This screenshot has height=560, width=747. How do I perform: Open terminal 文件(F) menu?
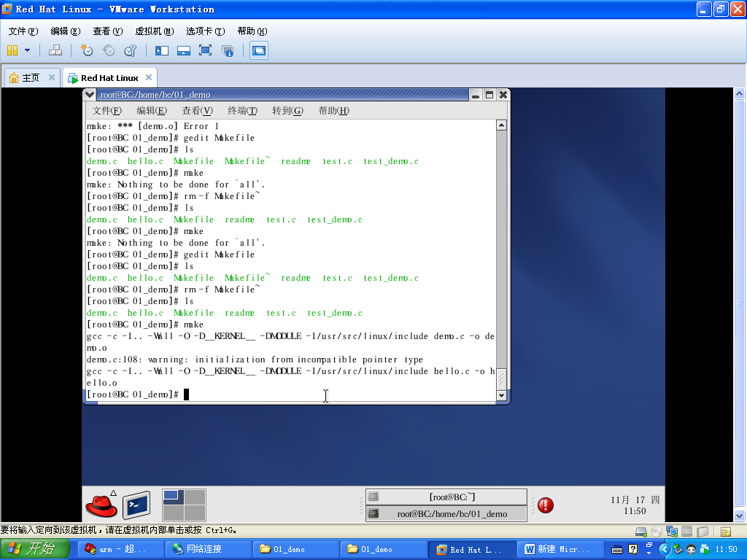tap(107, 111)
